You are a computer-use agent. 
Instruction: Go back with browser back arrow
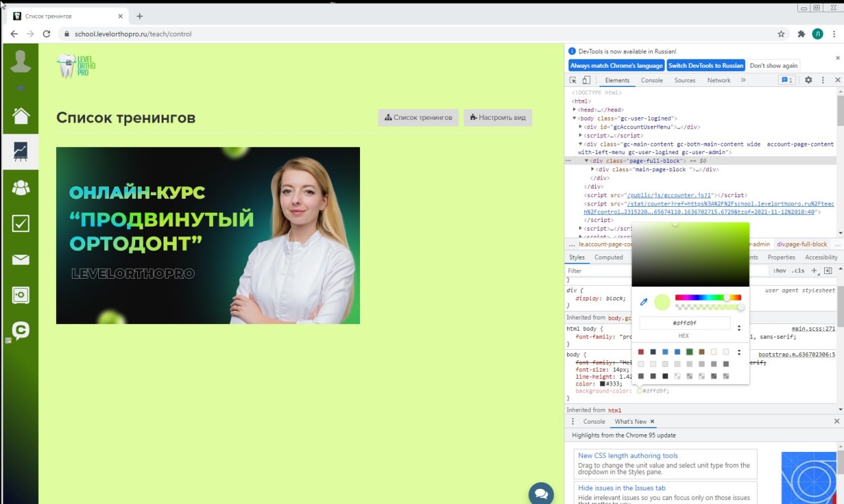(x=15, y=34)
